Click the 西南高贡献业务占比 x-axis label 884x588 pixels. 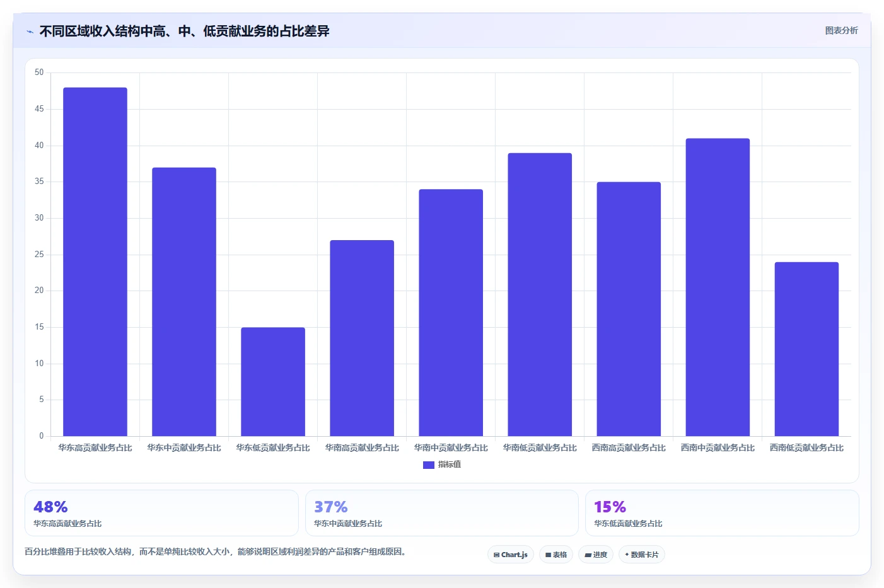tap(629, 448)
